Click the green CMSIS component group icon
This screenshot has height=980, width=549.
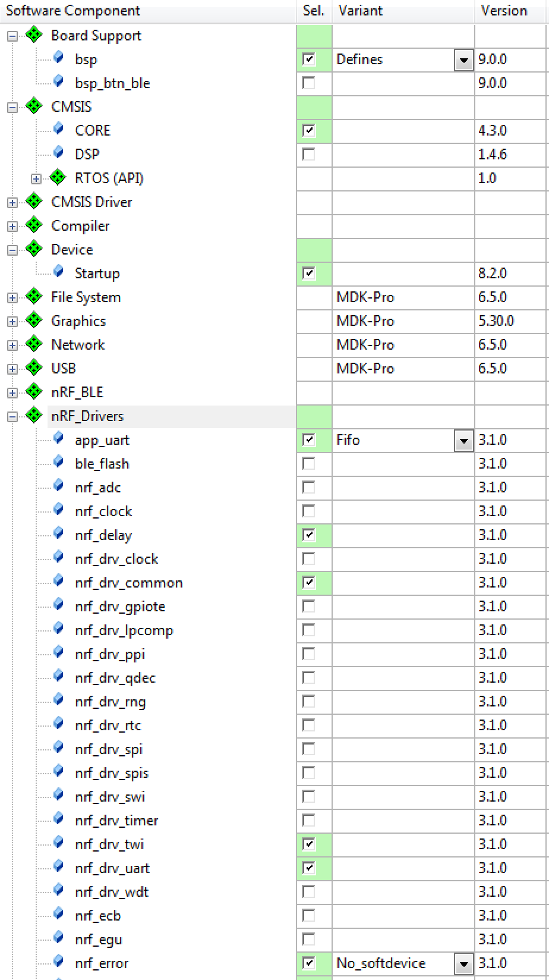(x=34, y=106)
